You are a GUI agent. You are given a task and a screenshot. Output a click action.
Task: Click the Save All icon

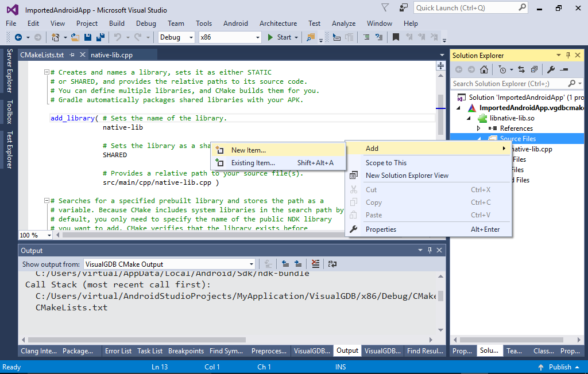pos(100,37)
